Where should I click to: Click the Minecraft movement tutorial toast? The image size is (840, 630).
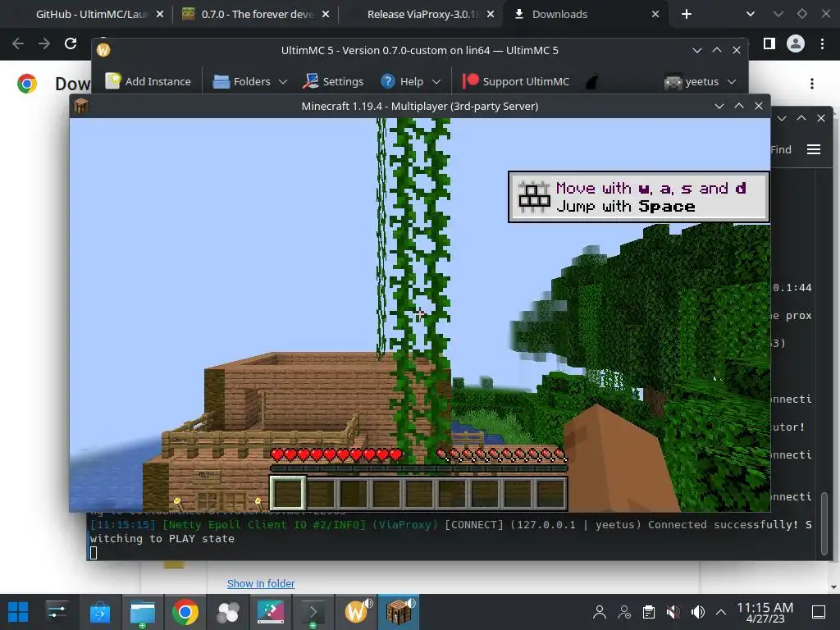tap(638, 197)
